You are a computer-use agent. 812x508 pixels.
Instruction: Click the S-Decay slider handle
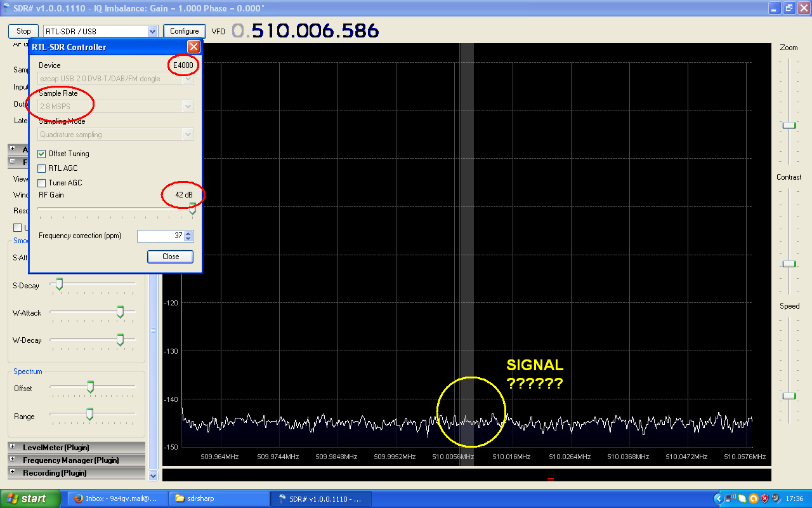coord(59,284)
